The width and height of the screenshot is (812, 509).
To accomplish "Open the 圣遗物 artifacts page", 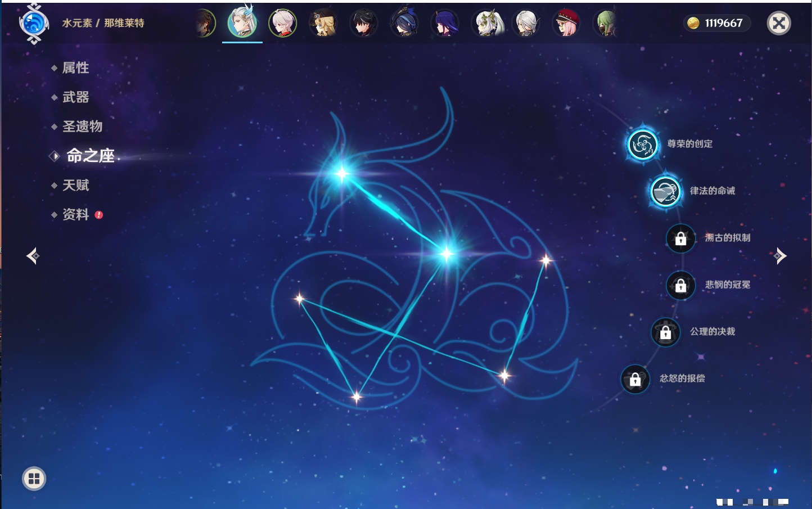I will (82, 127).
